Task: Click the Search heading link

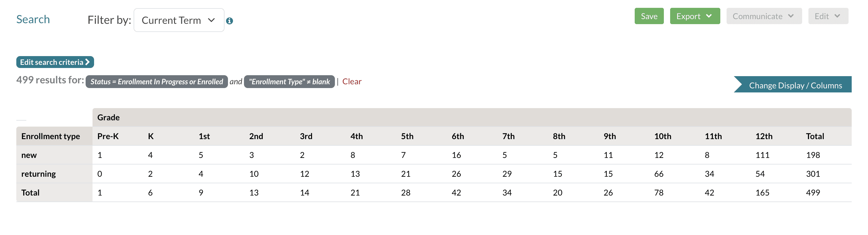Action: (33, 19)
